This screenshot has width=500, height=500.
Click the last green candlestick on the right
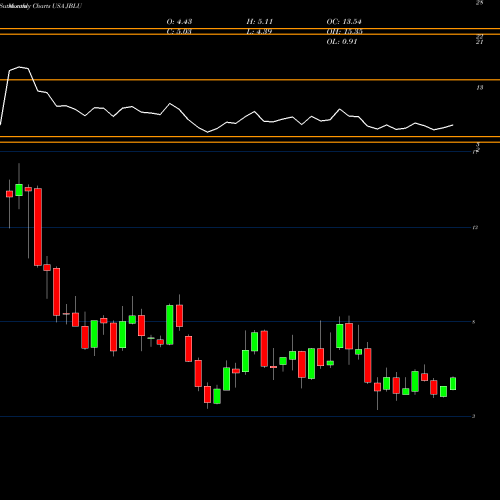point(453,384)
